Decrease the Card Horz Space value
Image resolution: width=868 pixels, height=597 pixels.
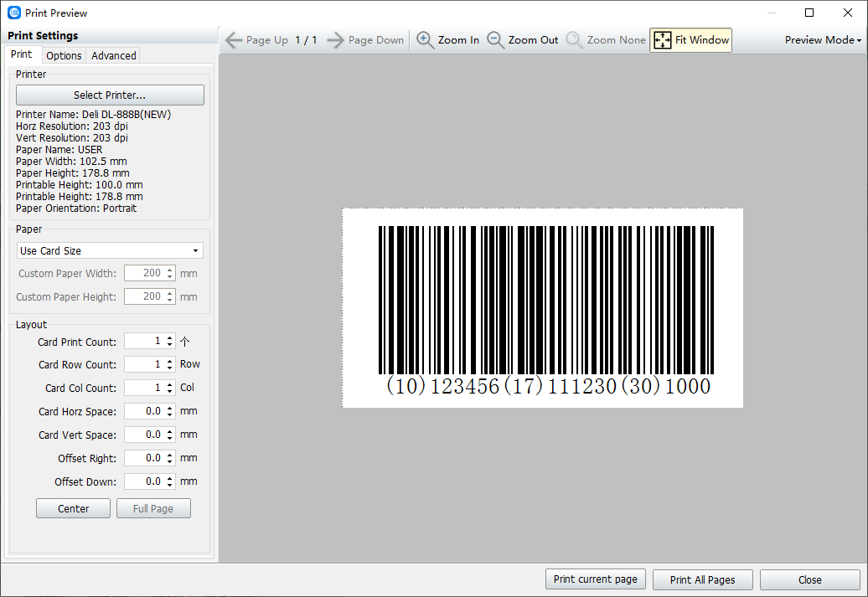[170, 415]
